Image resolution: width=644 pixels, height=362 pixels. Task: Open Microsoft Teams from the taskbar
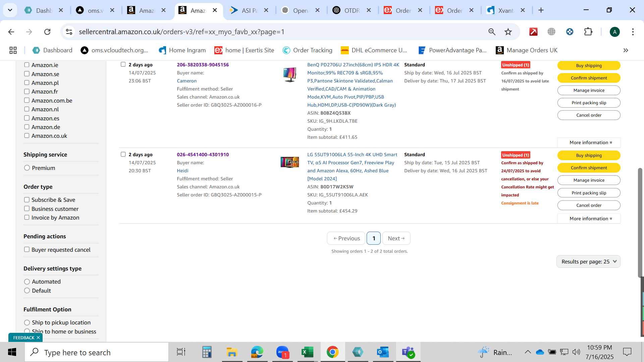click(x=408, y=352)
